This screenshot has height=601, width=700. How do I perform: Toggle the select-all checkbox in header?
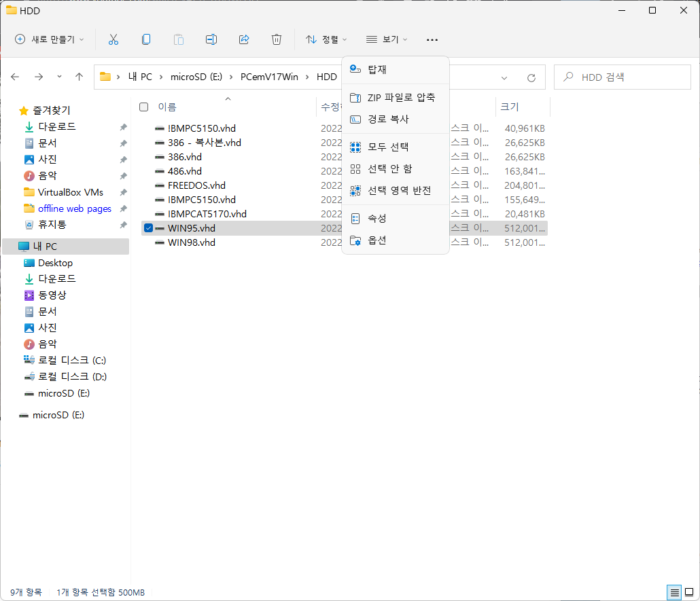tap(144, 107)
